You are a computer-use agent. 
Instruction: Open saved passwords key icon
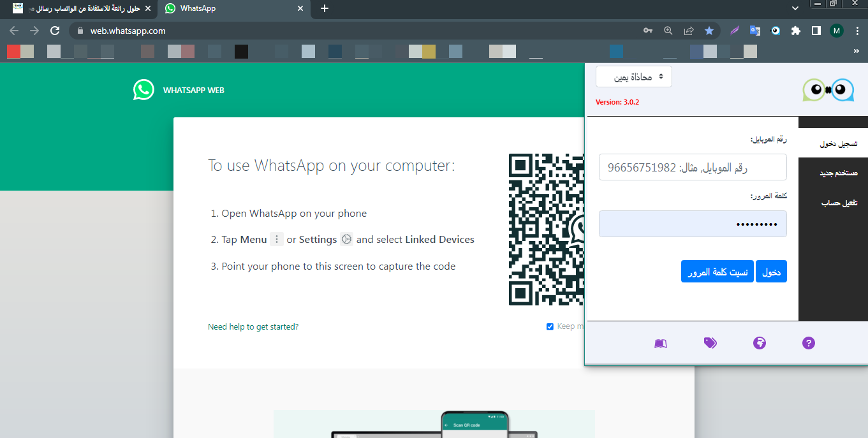(x=648, y=31)
